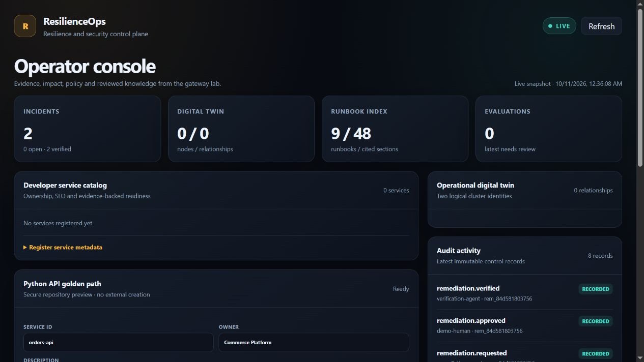Expand Register service metadata disclosure
The image size is (644, 362).
pos(63,248)
